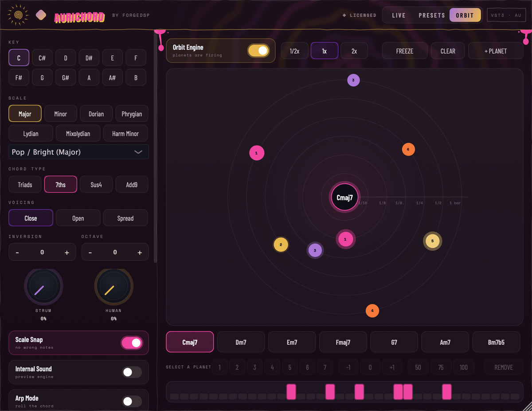The height and width of the screenshot is (411, 532).
Task: Select the glowing yellow planet 5
Action: (433, 241)
